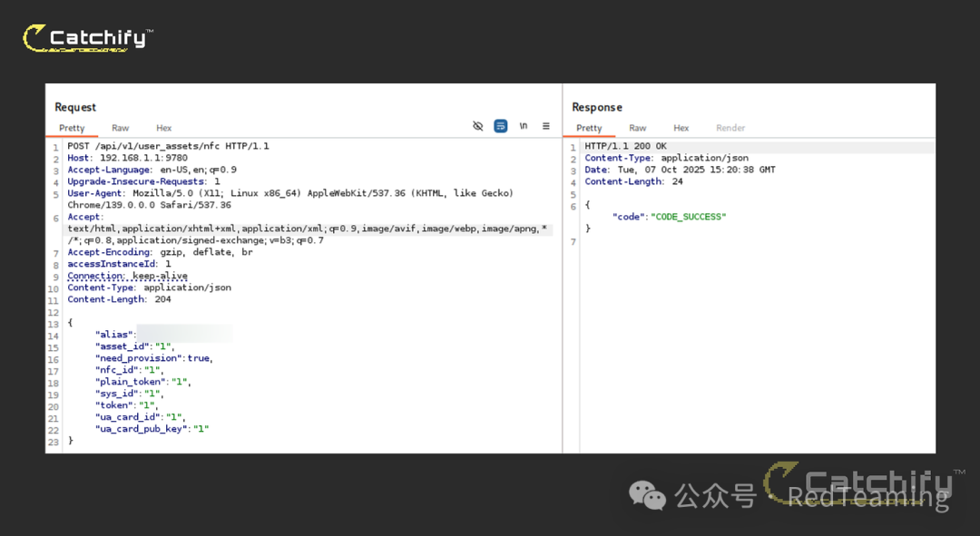This screenshot has width=980, height=536.
Task: Switch Response view to Hex tab
Action: tap(681, 128)
